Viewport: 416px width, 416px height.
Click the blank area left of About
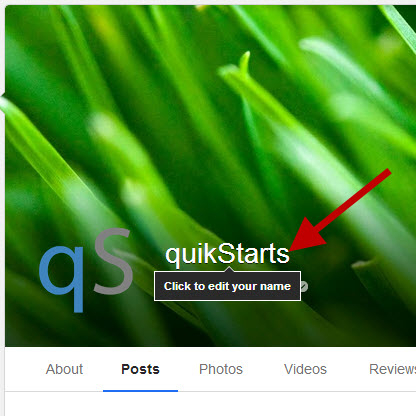[25, 369]
